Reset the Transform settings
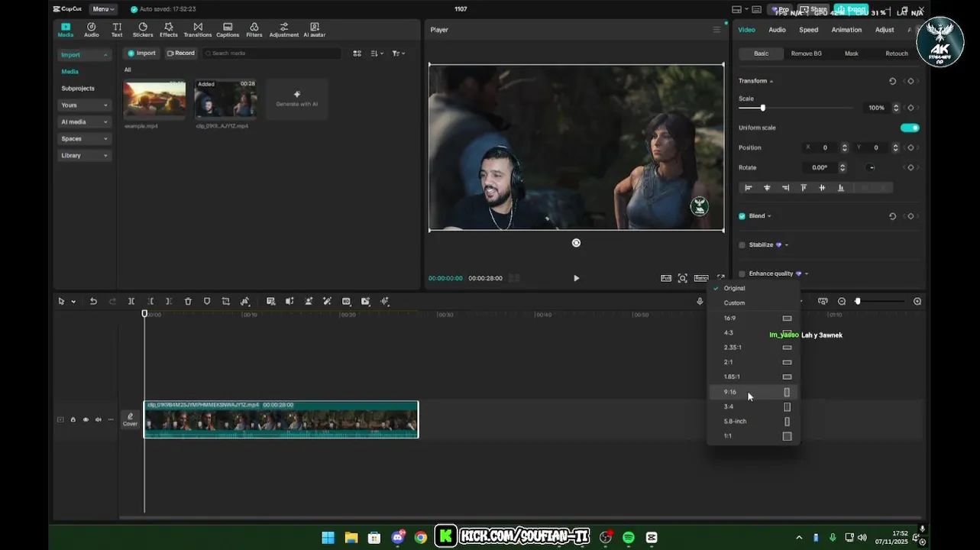This screenshot has width=980, height=550. click(x=892, y=81)
